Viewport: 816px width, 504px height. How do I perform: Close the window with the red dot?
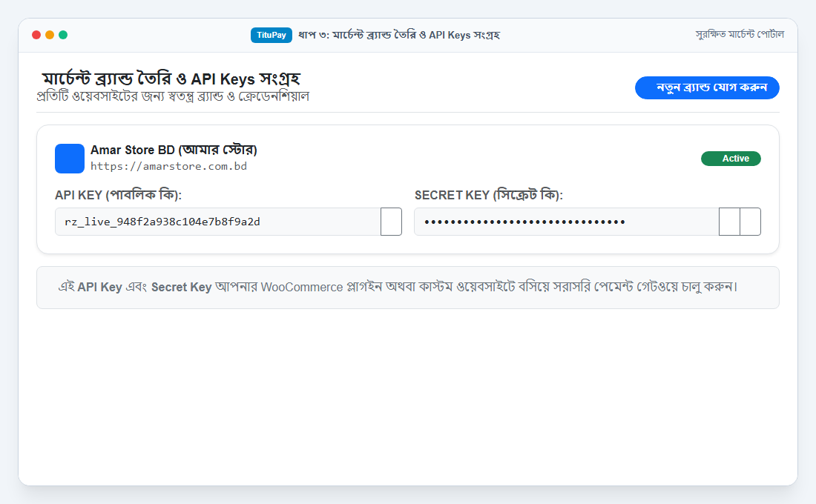pyautogui.click(x=36, y=35)
